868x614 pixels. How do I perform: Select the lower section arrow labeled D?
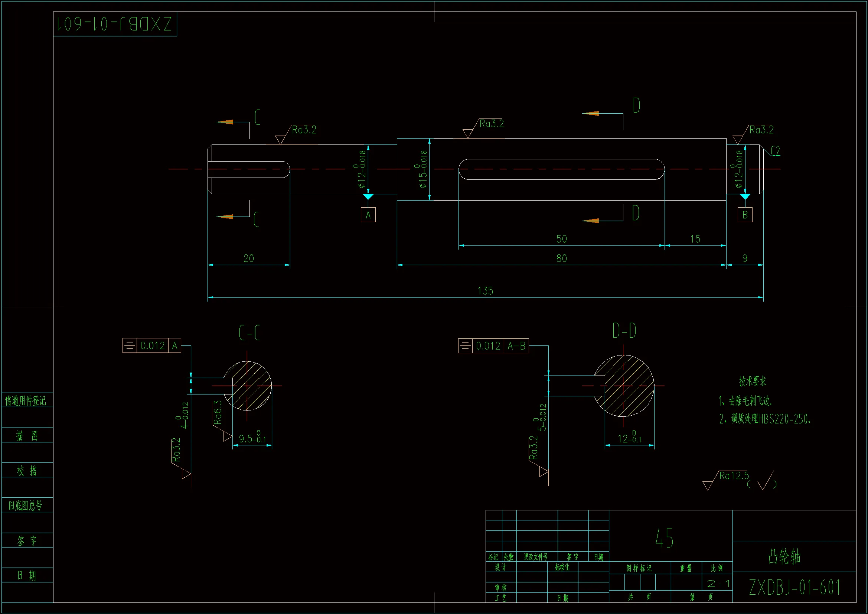[x=591, y=221]
